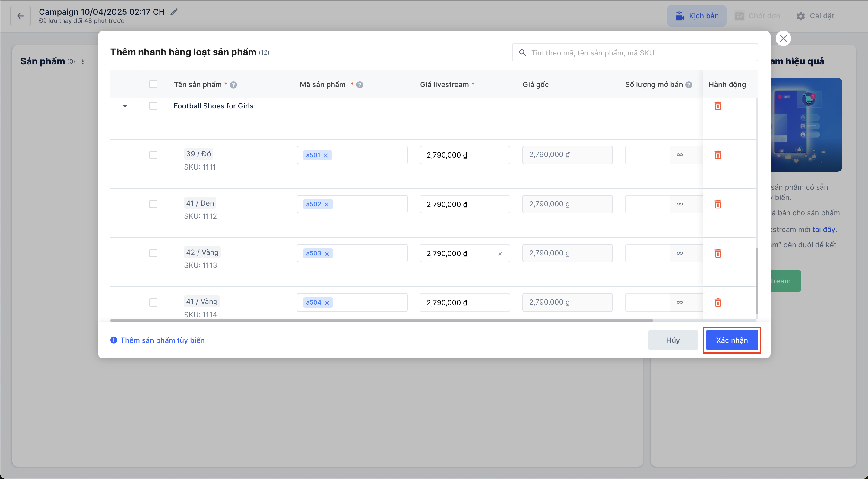Delete the 39 / Đỏ variant row
The image size is (868, 479).
718,155
